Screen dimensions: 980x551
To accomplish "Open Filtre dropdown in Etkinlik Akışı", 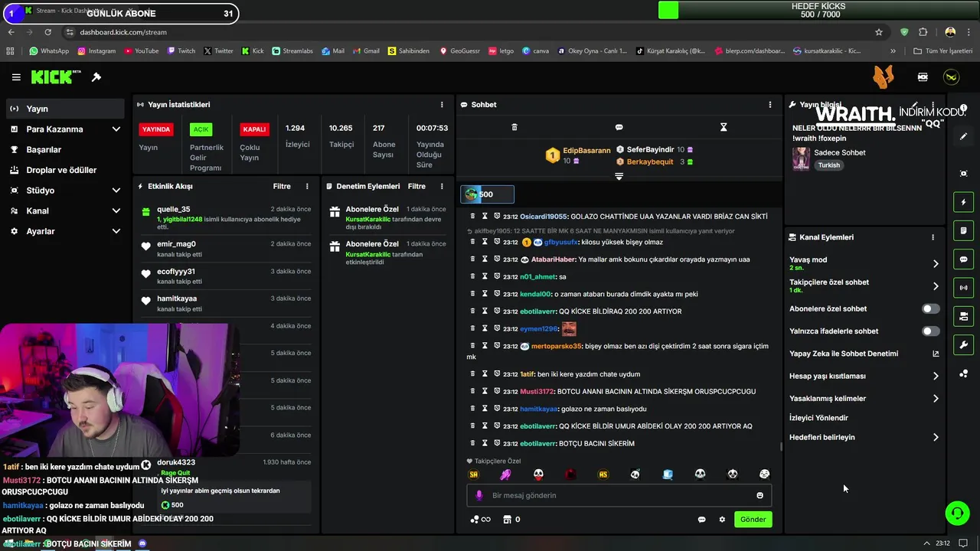I will 282,186.
